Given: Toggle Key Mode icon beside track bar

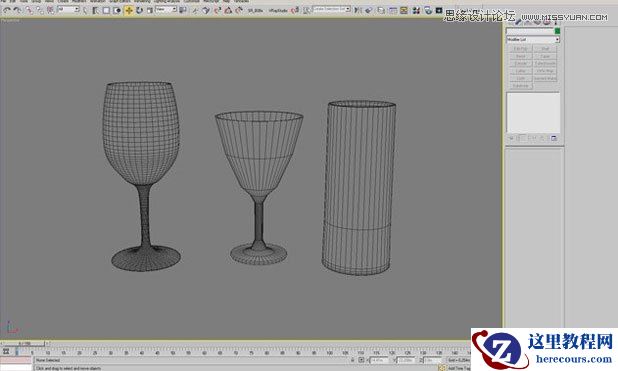Looking at the screenshot, I should [x=6, y=351].
